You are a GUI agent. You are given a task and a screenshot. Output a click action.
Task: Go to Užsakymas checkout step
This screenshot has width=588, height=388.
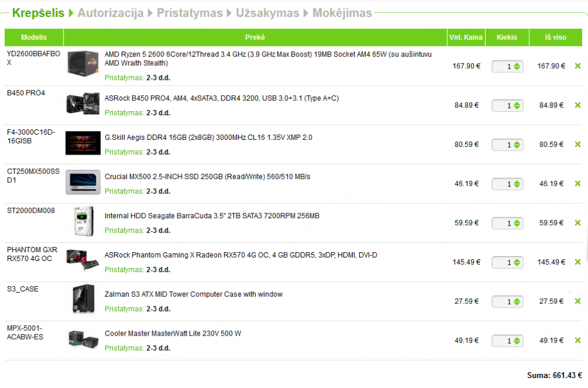[268, 13]
